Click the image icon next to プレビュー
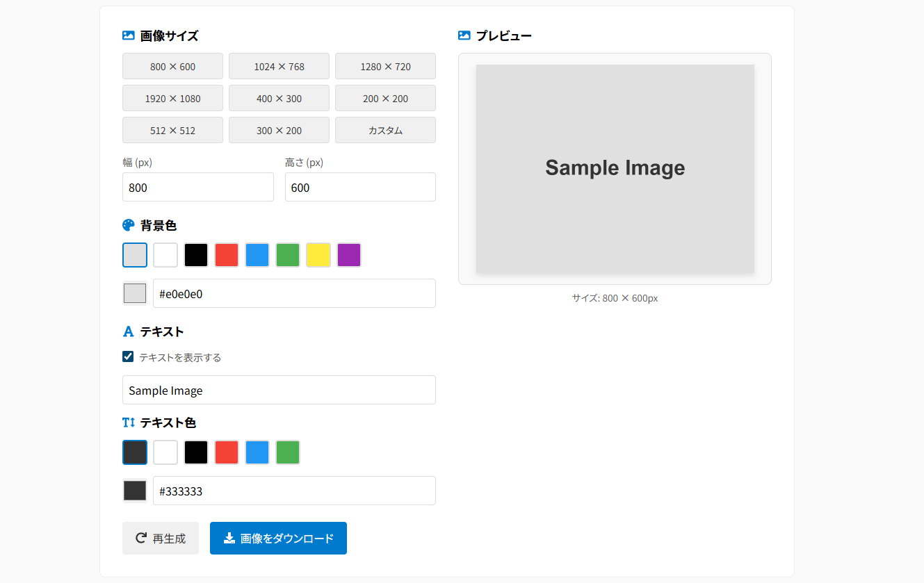 (464, 35)
